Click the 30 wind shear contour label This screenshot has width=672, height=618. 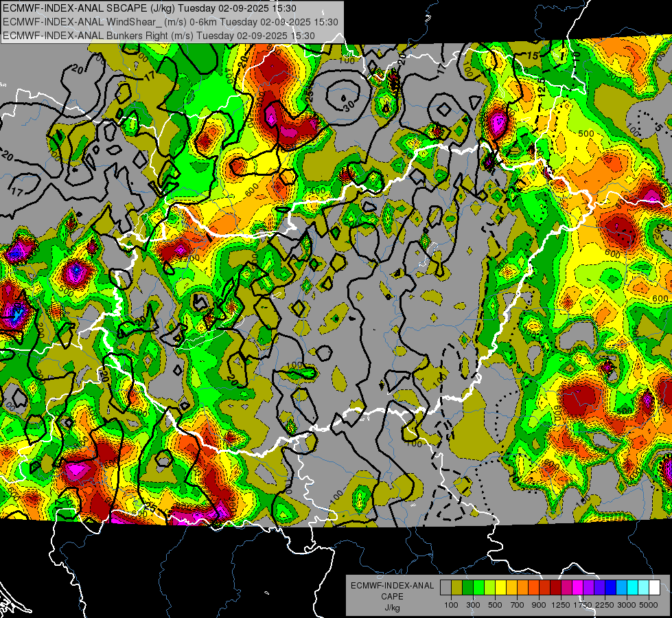[x=349, y=105]
